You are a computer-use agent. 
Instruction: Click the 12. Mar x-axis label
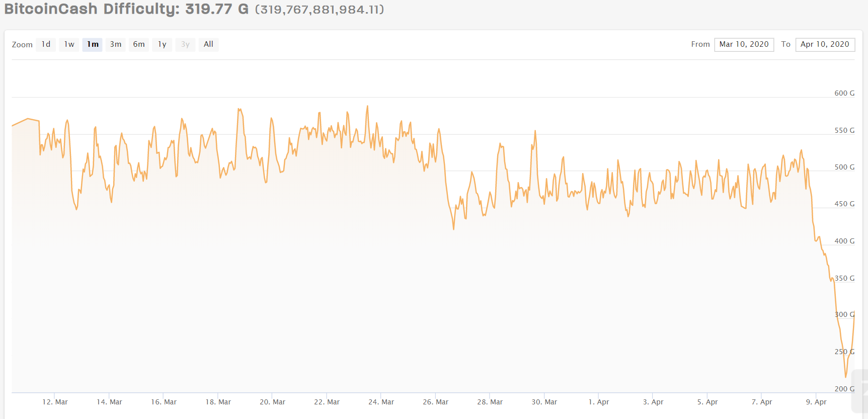coord(55,402)
